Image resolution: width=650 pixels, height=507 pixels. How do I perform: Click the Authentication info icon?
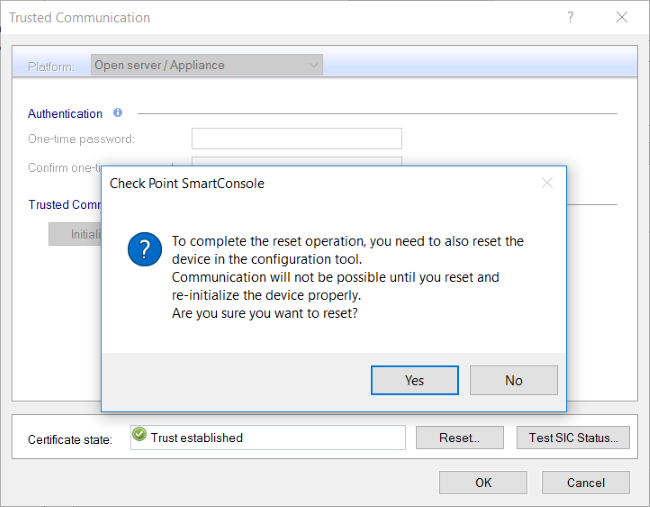(x=118, y=113)
